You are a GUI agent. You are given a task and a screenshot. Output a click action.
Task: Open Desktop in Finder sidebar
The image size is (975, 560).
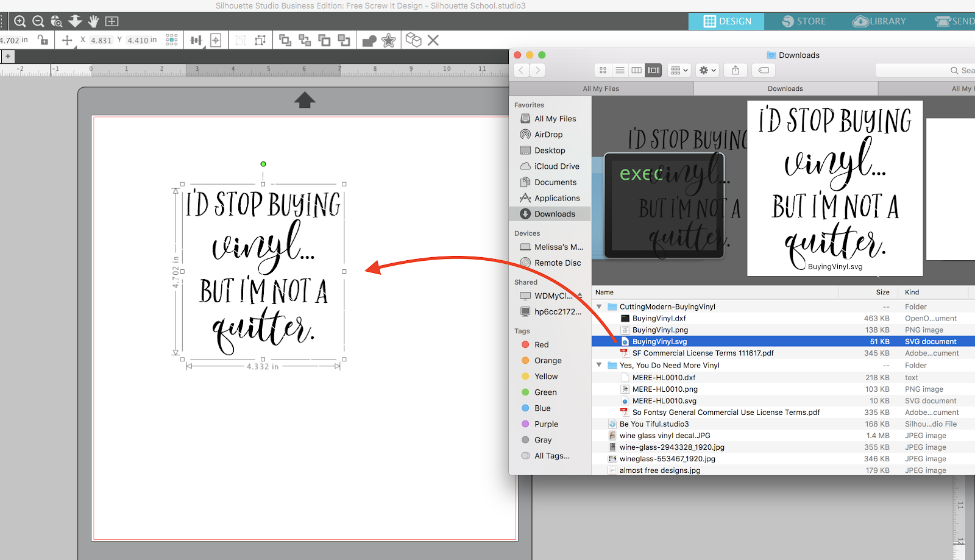550,151
